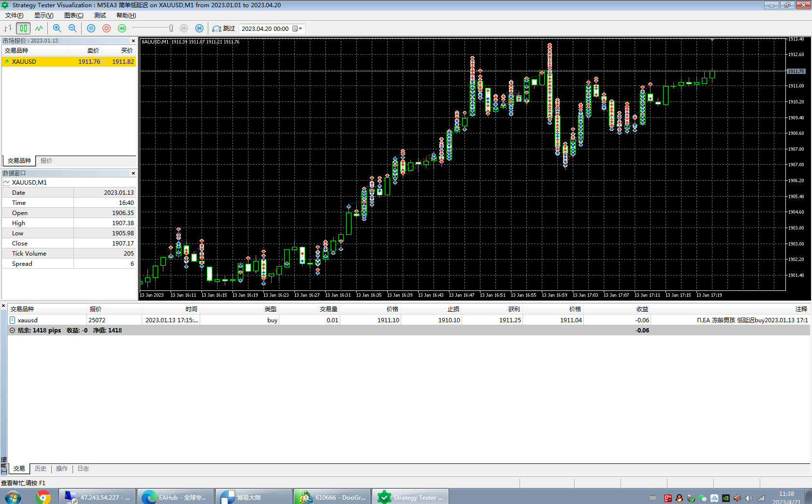The height and width of the screenshot is (504, 812).
Task: Collapse the 结余 1418 pips summary row
Action: pyautogui.click(x=12, y=331)
